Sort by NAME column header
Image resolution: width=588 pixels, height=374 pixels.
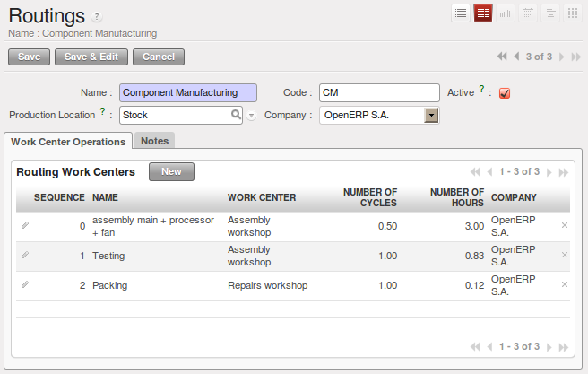pyautogui.click(x=106, y=197)
